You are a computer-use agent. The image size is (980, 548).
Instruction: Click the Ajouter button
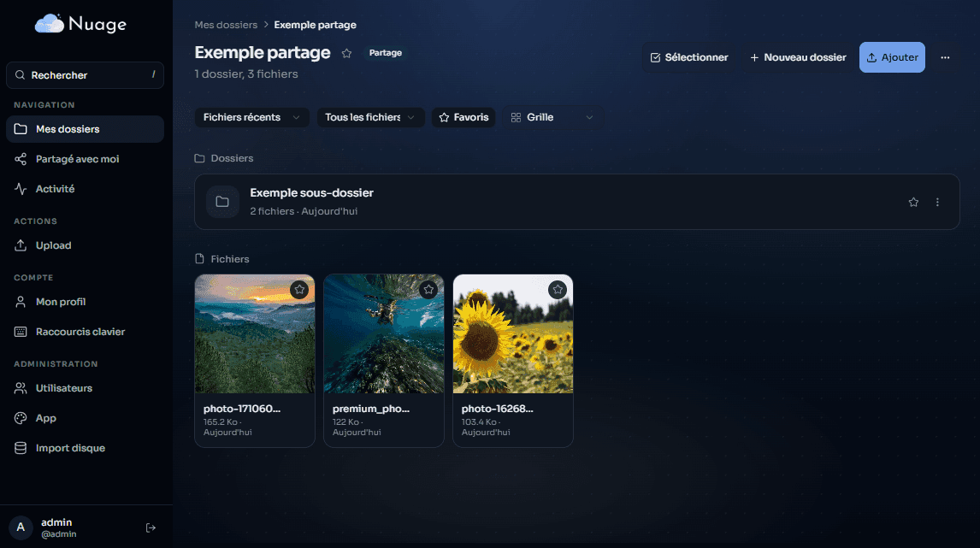(x=891, y=57)
